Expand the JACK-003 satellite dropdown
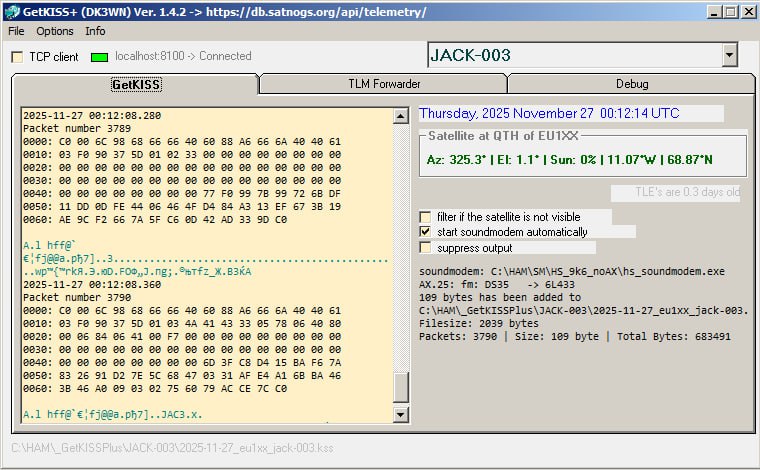 (x=729, y=56)
